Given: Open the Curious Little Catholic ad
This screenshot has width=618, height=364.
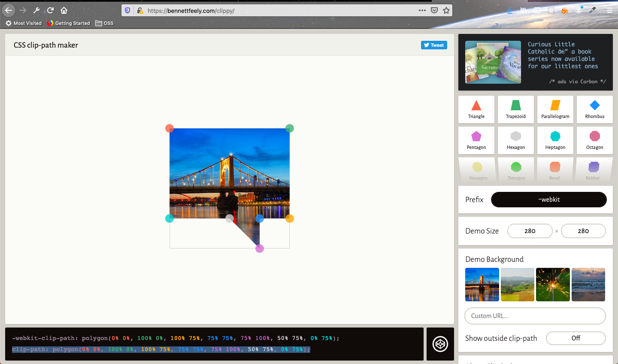Looking at the screenshot, I should [563, 55].
